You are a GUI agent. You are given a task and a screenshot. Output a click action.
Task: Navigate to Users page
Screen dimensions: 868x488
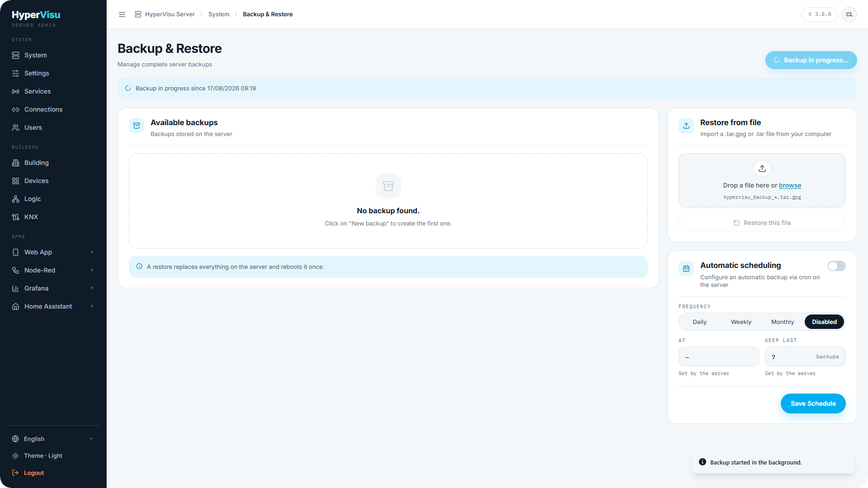click(x=53, y=127)
